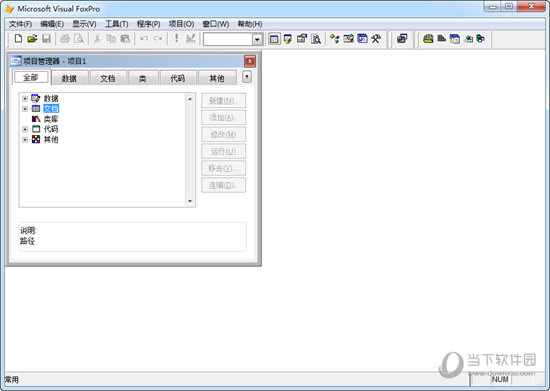
Task: Expand the 文档 tree node
Action: click(25, 109)
